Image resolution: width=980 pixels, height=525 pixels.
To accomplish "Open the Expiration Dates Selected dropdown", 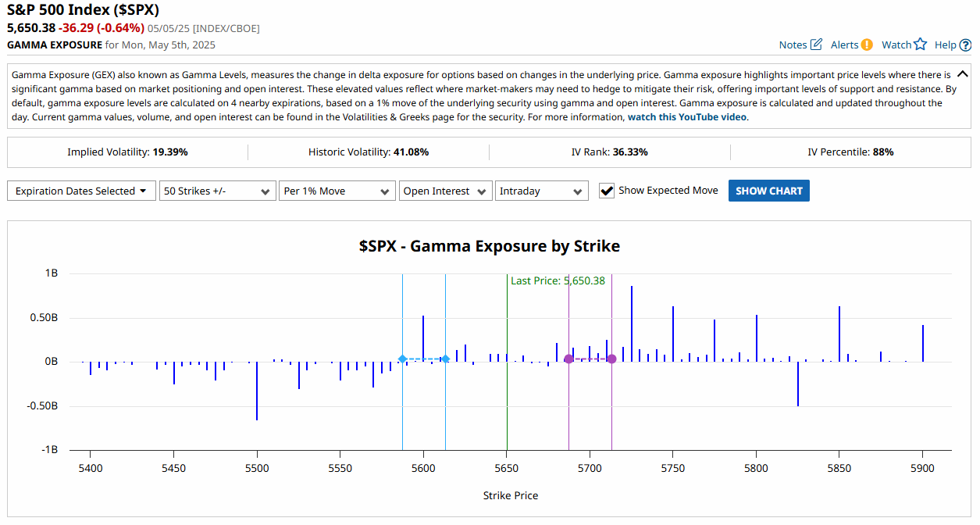I will [82, 191].
